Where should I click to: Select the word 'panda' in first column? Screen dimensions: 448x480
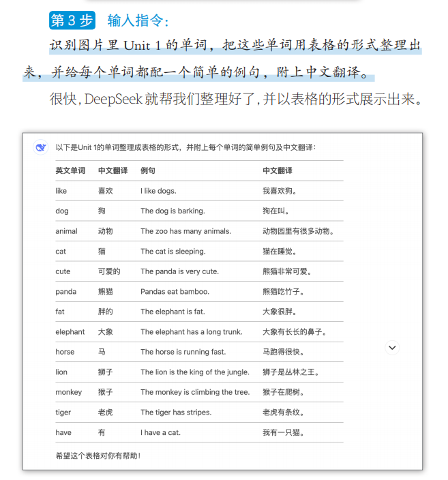pos(66,291)
